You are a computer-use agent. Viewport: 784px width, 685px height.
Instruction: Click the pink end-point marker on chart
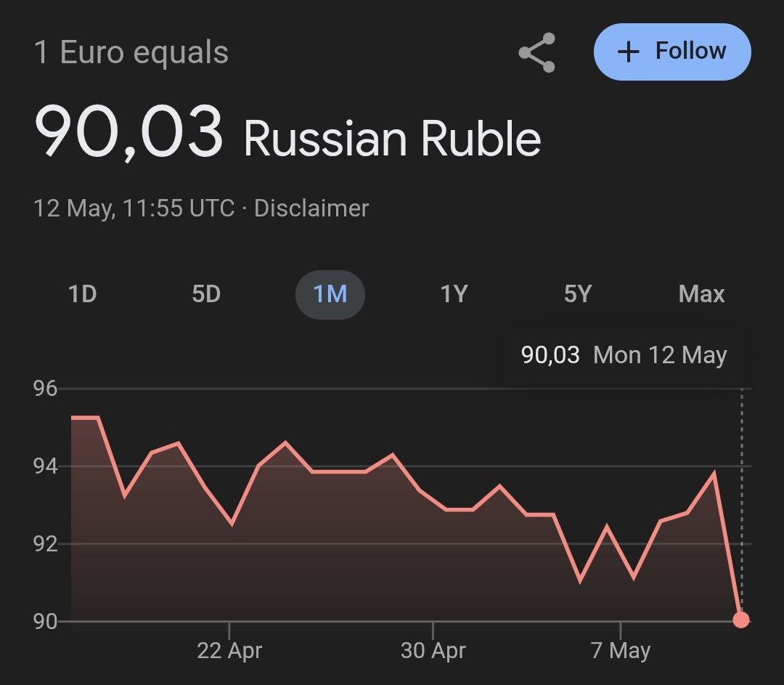click(x=740, y=620)
